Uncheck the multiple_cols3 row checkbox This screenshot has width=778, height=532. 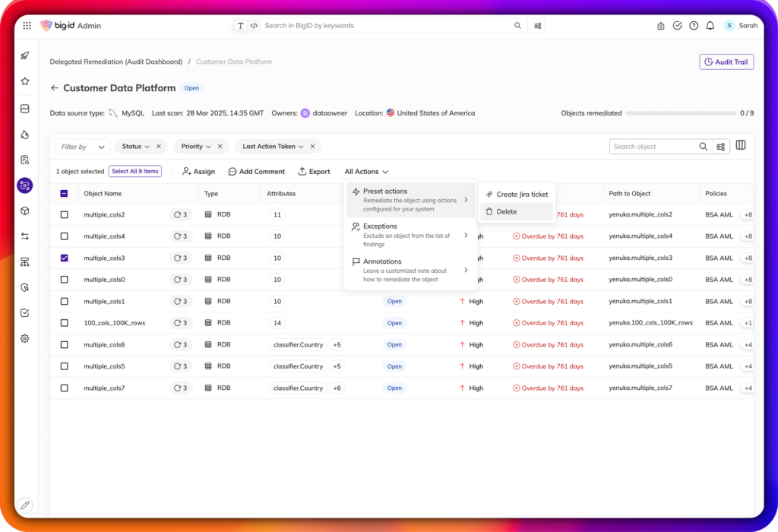(64, 258)
